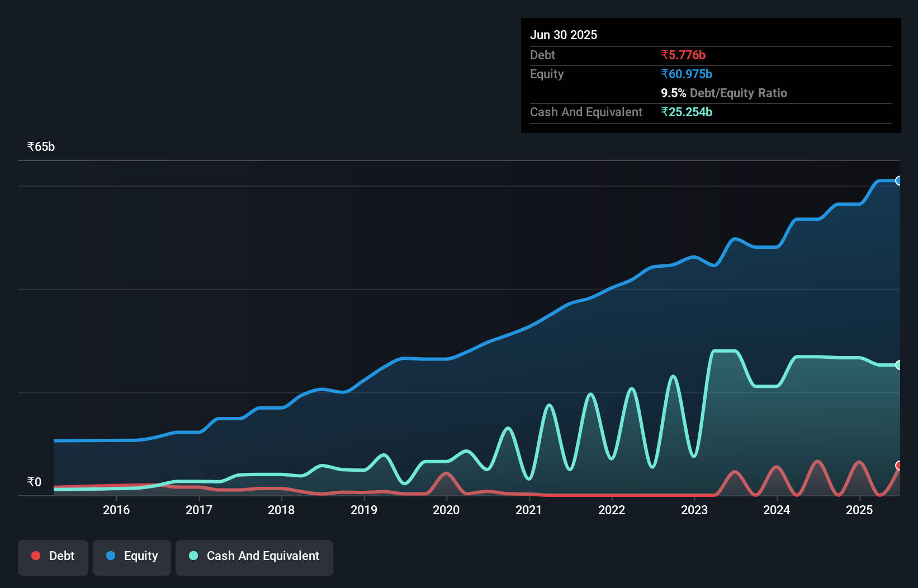Click the 2021 label on the x-axis
This screenshot has height=588, width=918.
pos(529,510)
